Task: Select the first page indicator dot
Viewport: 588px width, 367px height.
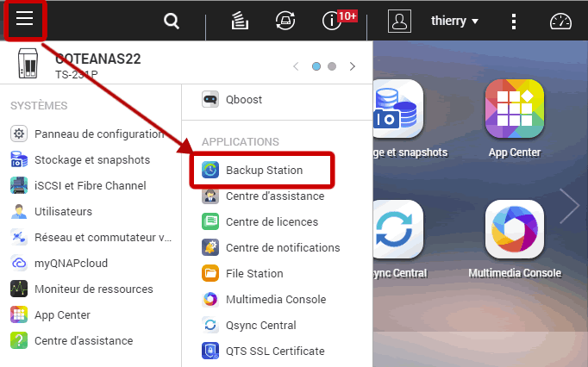Action: pyautogui.click(x=316, y=65)
